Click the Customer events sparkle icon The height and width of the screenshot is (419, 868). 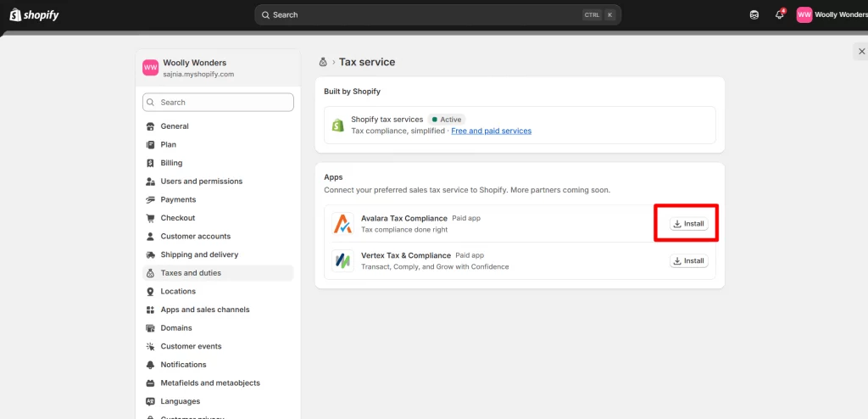click(150, 346)
